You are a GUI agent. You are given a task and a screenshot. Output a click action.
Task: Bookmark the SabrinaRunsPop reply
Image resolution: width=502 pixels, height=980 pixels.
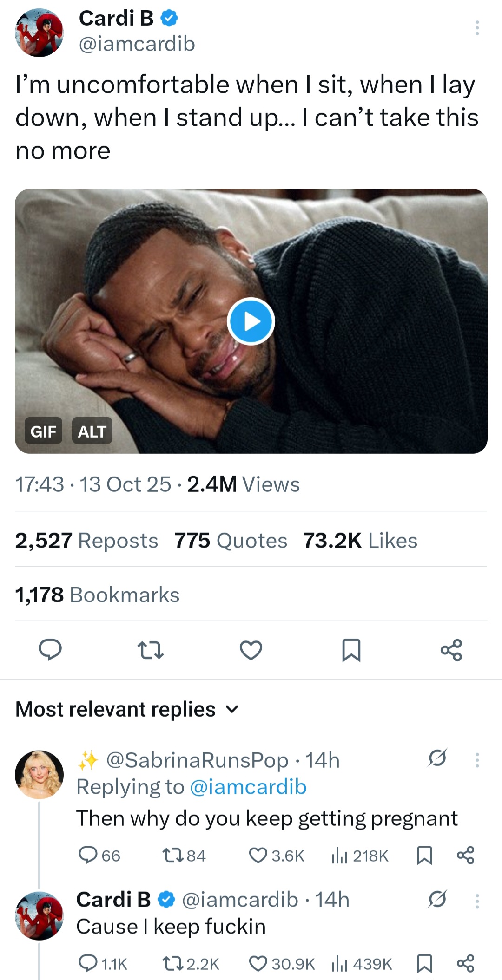[x=424, y=855]
